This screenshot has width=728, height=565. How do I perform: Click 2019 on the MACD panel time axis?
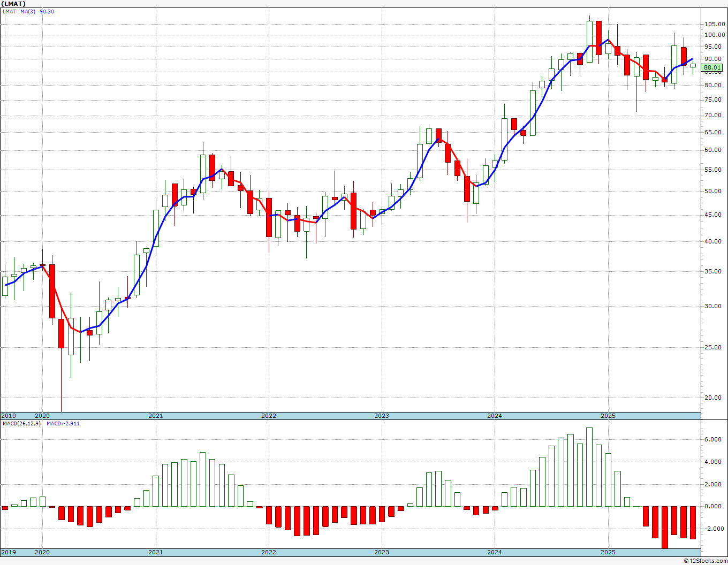click(x=9, y=552)
